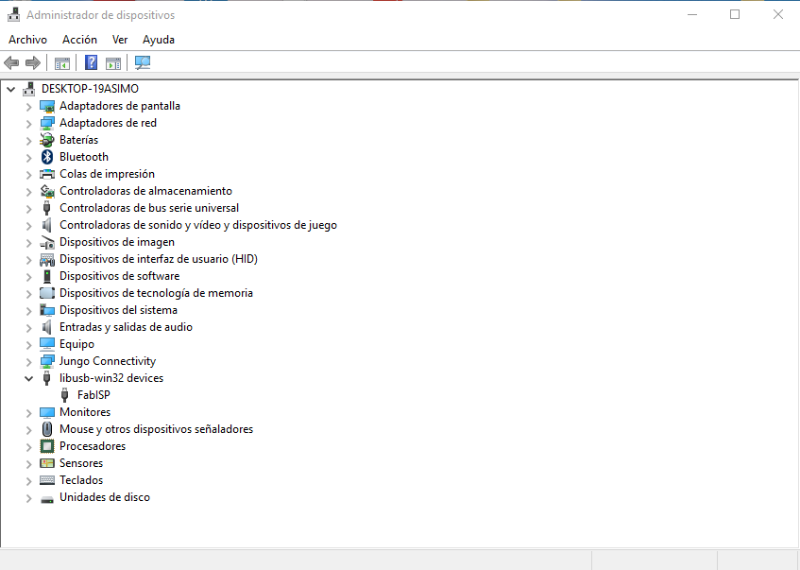Click the Equipo computer icon
The image size is (800, 570).
click(x=47, y=344)
